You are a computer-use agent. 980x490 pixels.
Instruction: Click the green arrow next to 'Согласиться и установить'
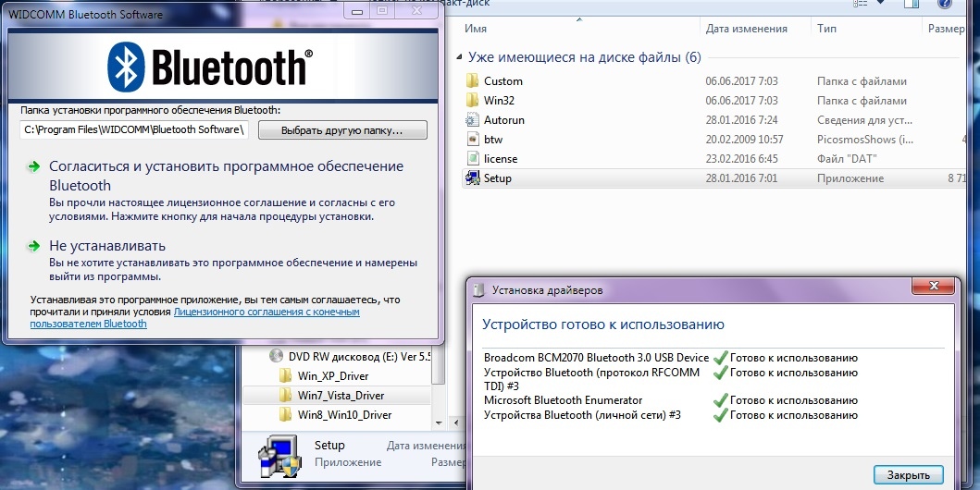pyautogui.click(x=32, y=166)
